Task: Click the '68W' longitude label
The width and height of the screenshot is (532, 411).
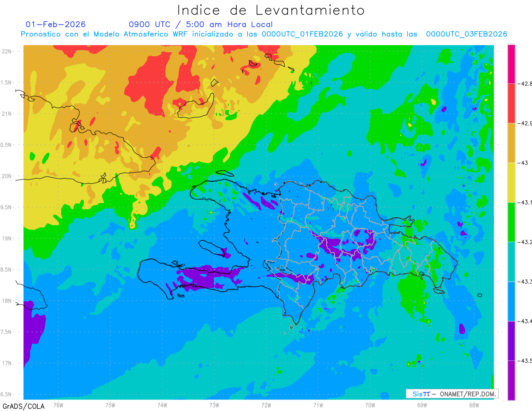Action: [473, 405]
